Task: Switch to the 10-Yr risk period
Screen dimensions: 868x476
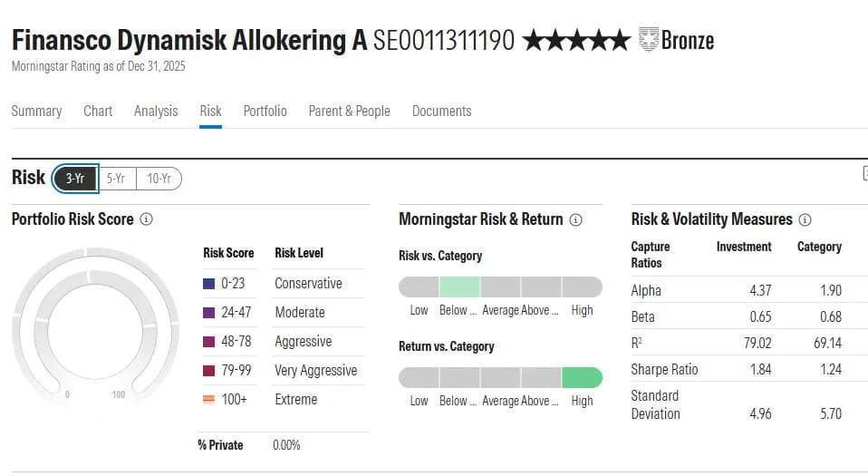Action: [x=159, y=179]
